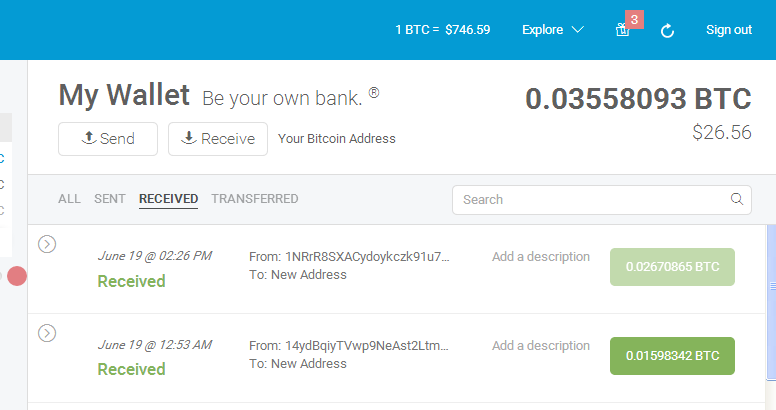The height and width of the screenshot is (410, 776).
Task: Expand the June 19 02:26 PM transaction
Action: (47, 244)
